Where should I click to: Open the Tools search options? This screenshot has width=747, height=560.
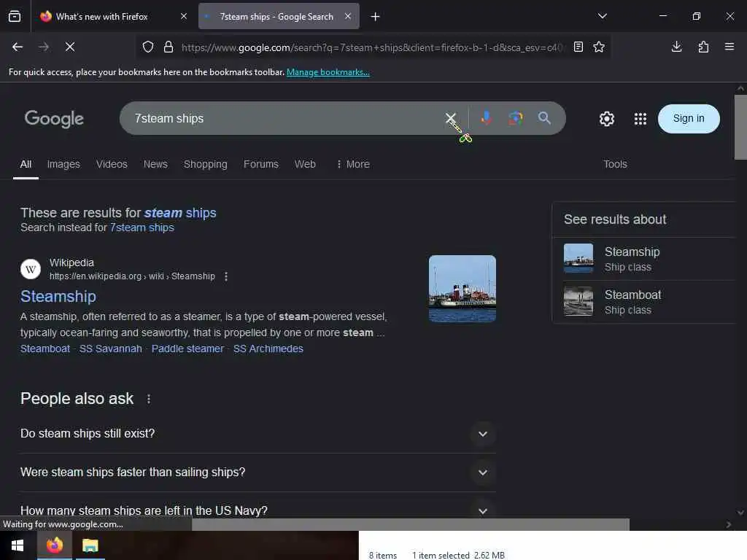point(615,164)
